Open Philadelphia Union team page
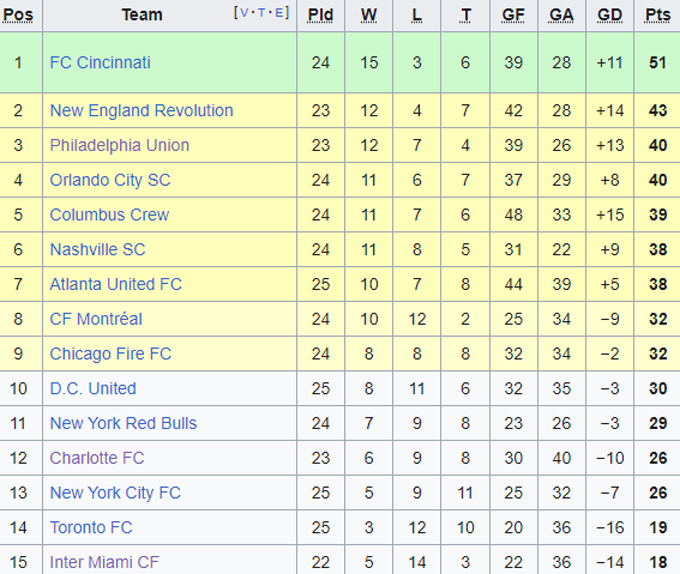Image resolution: width=680 pixels, height=574 pixels. [119, 145]
